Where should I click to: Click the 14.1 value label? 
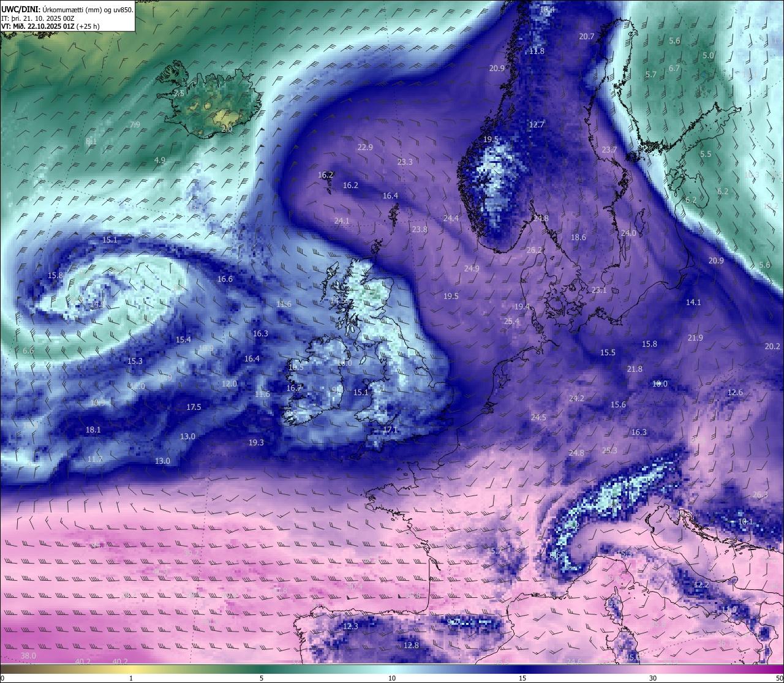coord(693,303)
